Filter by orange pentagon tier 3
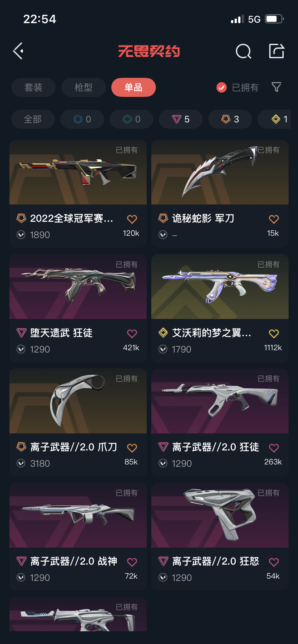 pos(230,119)
